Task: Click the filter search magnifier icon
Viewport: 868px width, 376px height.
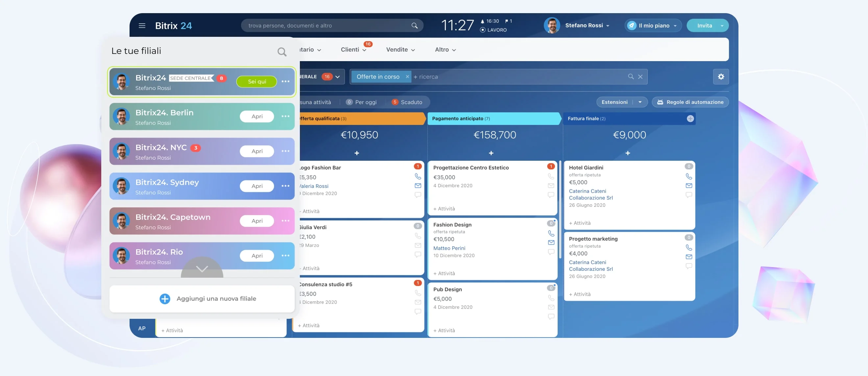Action: pos(631,77)
